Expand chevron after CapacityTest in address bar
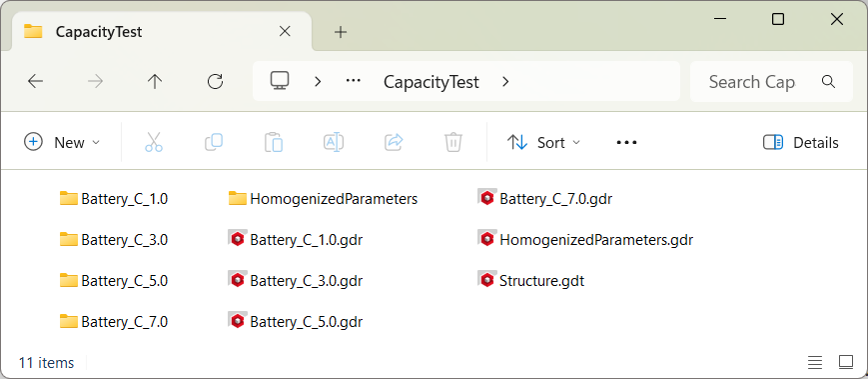The image size is (868, 379). click(505, 82)
